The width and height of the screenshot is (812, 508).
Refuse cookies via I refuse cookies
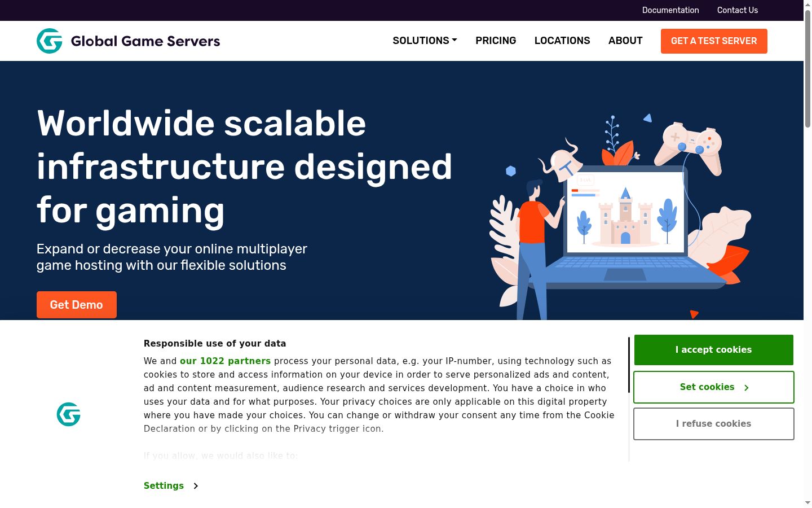[714, 424]
